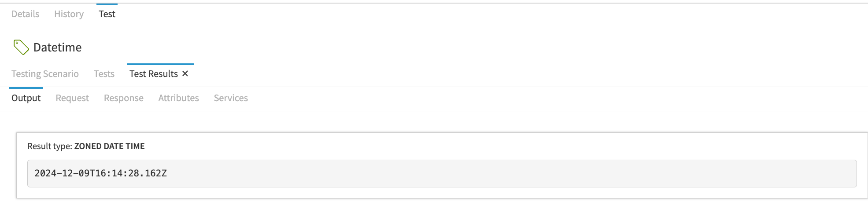Viewport: 868px width, 216px height.
Task: Open the Response sub-tab
Action: point(124,98)
